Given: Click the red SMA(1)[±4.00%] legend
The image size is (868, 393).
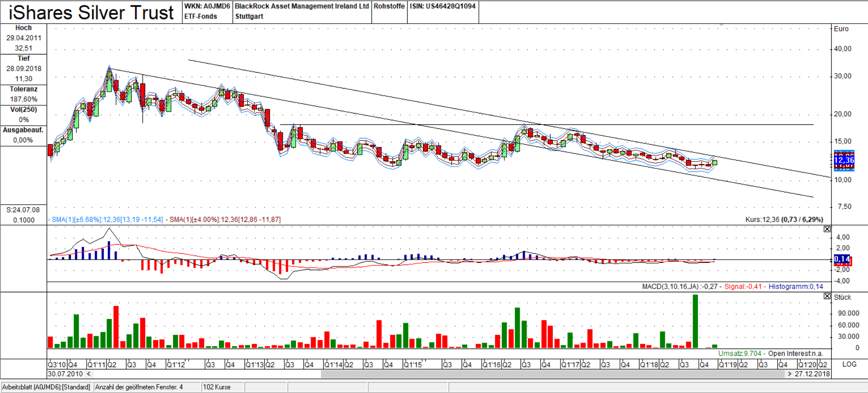Looking at the screenshot, I should tap(225, 220).
